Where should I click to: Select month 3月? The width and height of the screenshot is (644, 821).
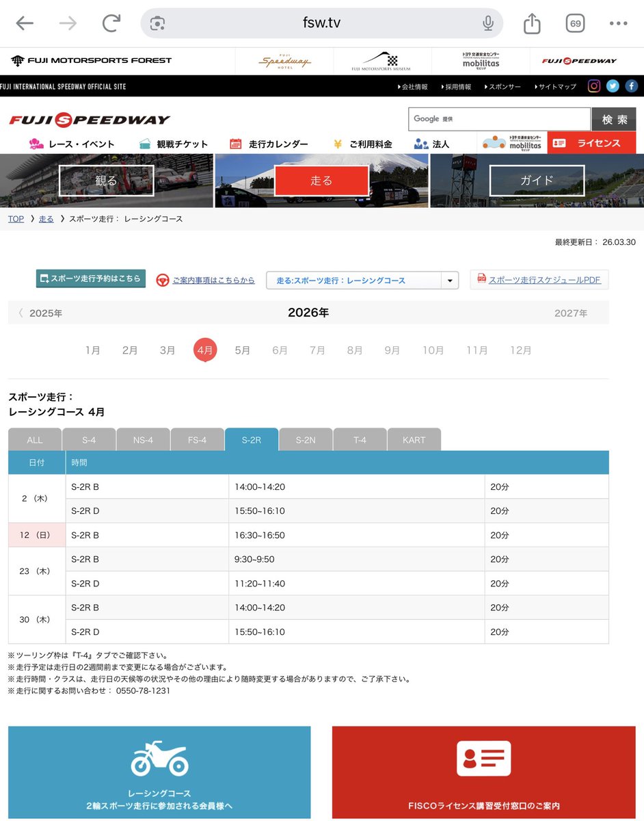pyautogui.click(x=167, y=350)
